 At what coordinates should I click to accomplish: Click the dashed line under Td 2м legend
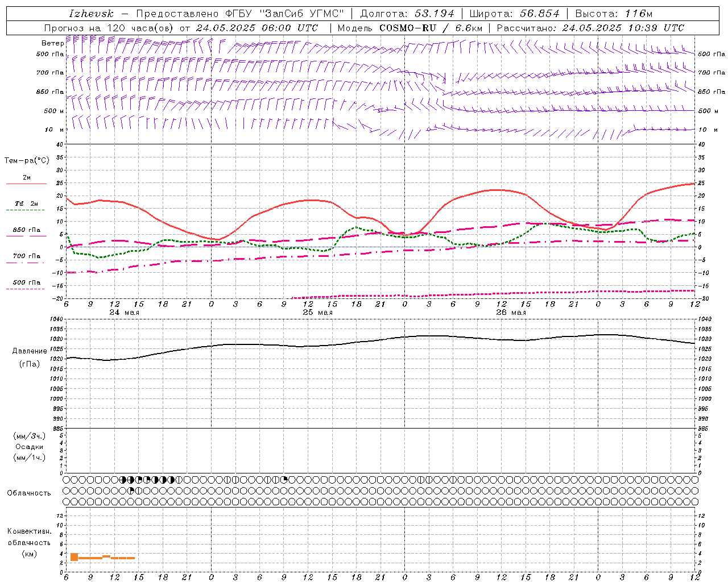[26, 210]
